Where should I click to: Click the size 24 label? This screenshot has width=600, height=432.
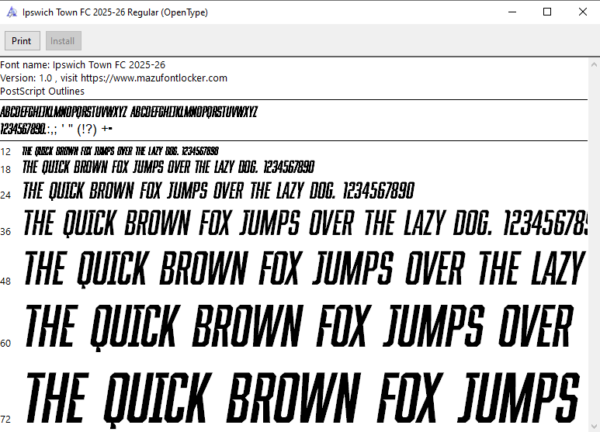[x=5, y=196]
